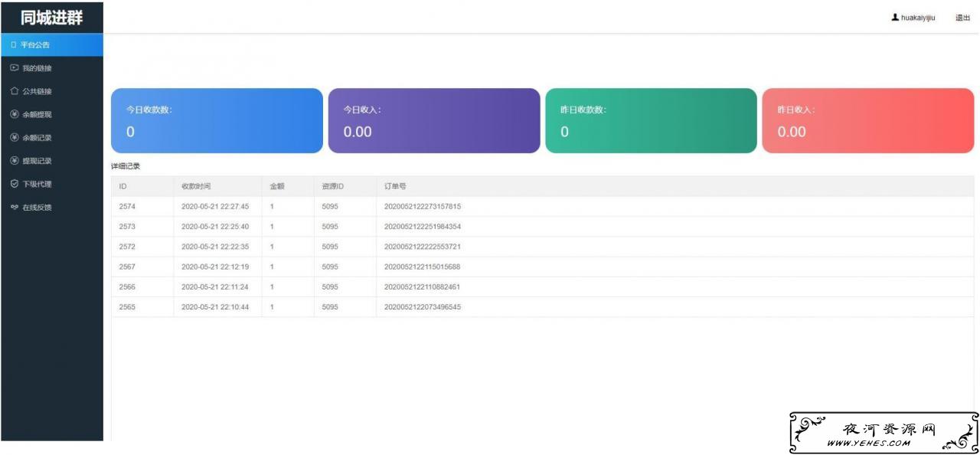Click time 2020-05-21 22:27:45
Screen dimensions: 980x455
pos(215,207)
